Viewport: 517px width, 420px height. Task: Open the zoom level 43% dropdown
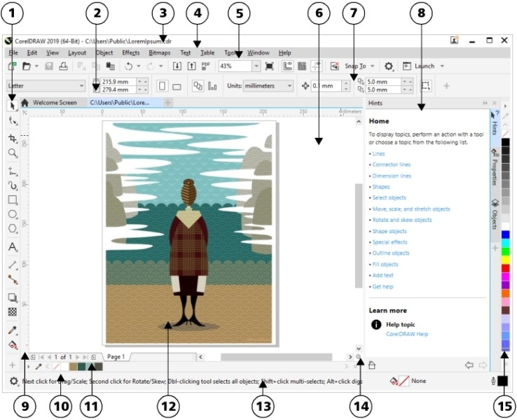[256, 66]
